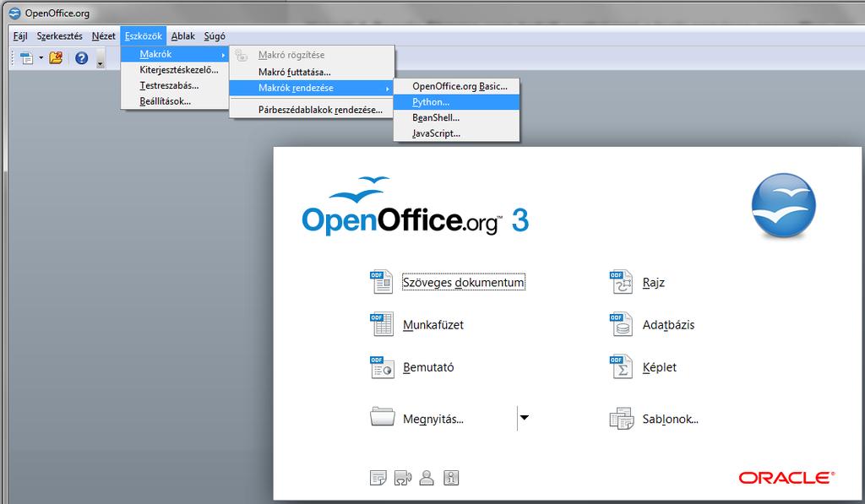Click the OpenOffice.org title bar icon

coord(15,14)
